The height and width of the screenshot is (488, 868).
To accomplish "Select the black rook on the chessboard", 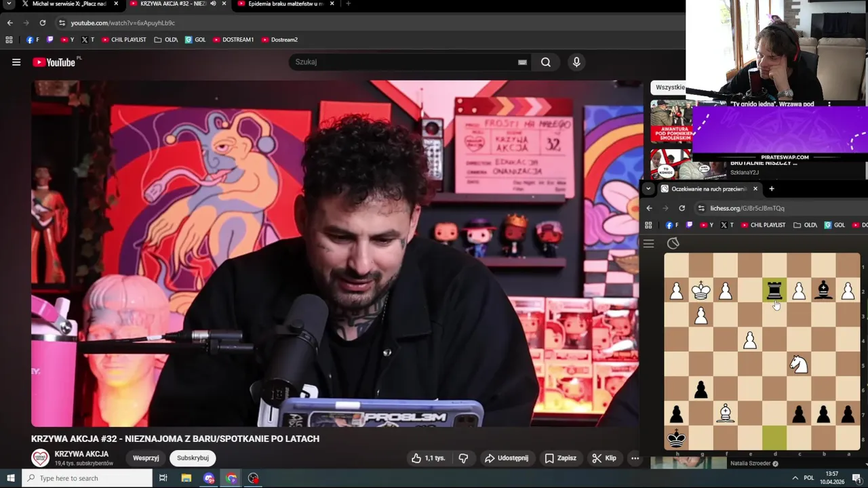I will [x=774, y=291].
